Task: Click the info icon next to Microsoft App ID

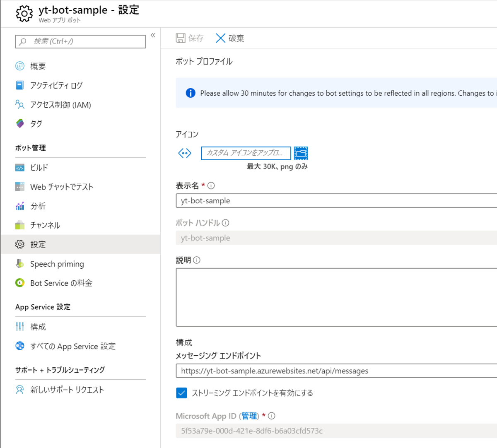Action: 272,416
